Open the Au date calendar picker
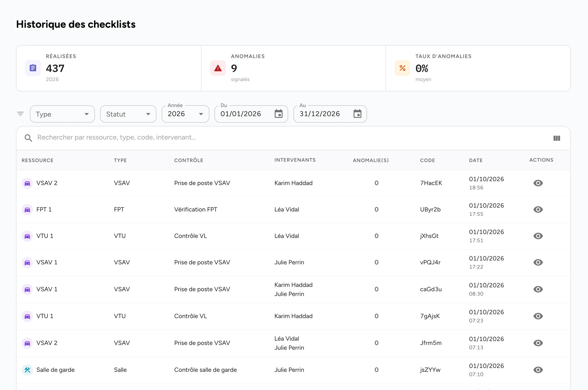Screen dimensions: 588x390 point(357,114)
